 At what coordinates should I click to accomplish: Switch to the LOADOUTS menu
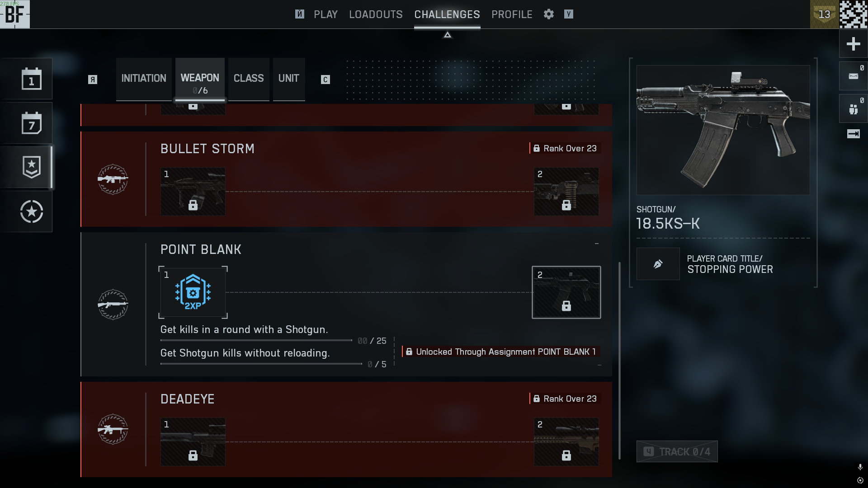(x=376, y=14)
